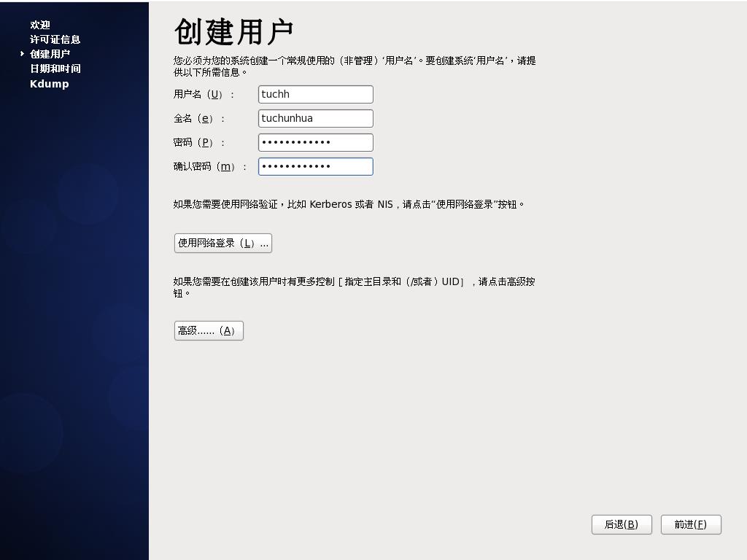Proceed with the 前进(F) forward button
Image resolution: width=747 pixels, height=560 pixels.
click(691, 524)
